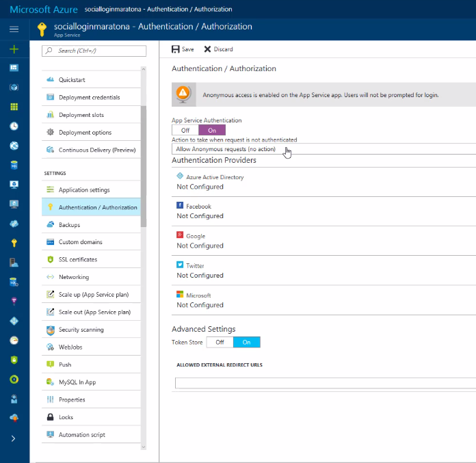Configure Microsoft Not Configured provider row

pyautogui.click(x=323, y=300)
